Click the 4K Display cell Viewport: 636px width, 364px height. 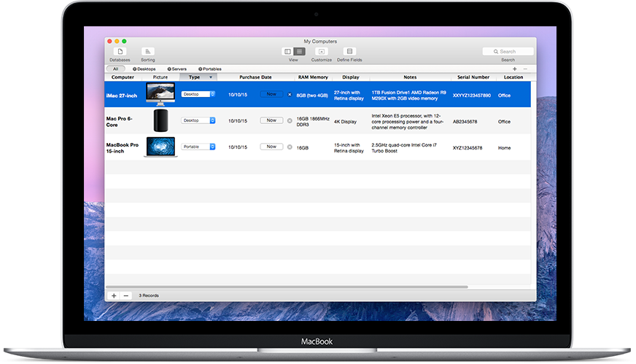(345, 122)
